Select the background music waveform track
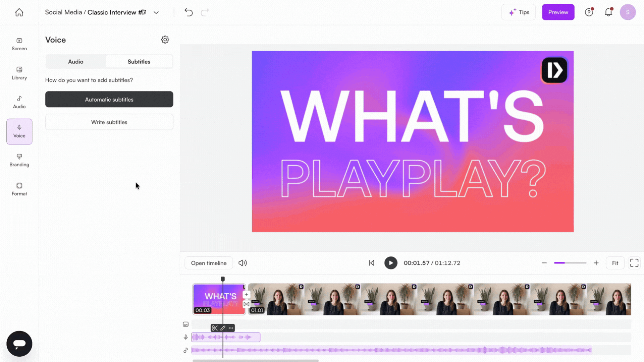This screenshot has width=644, height=362. pos(391,350)
